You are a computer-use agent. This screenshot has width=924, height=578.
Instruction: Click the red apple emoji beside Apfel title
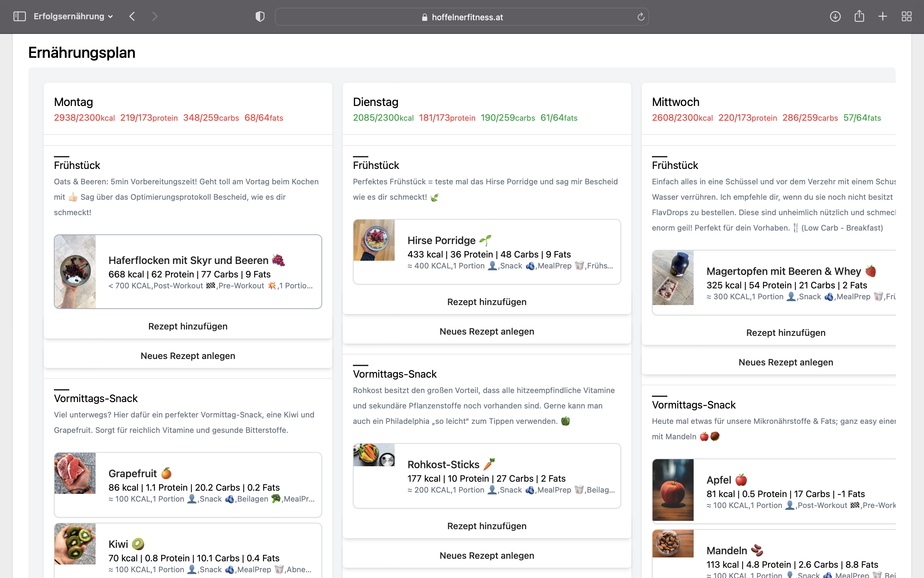pyautogui.click(x=741, y=480)
